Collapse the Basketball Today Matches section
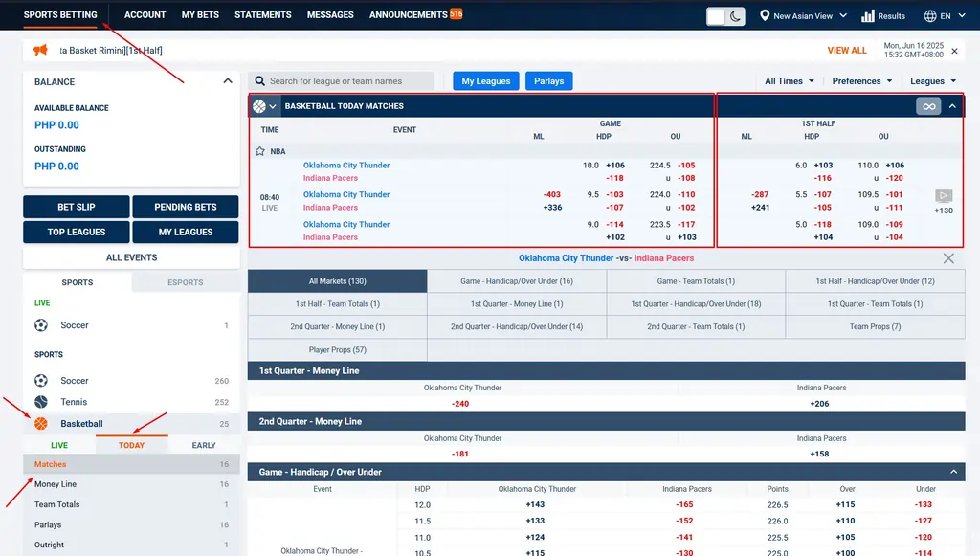Image resolution: width=980 pixels, height=556 pixels. click(952, 106)
